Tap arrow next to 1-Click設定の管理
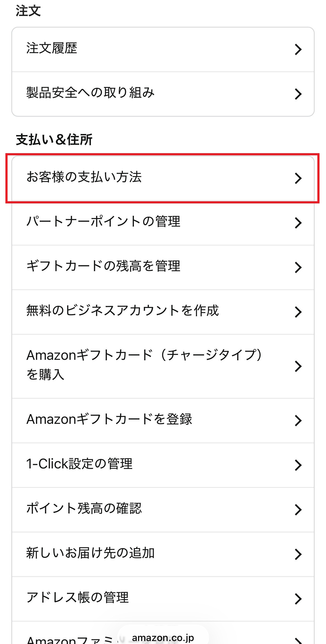 tap(298, 465)
